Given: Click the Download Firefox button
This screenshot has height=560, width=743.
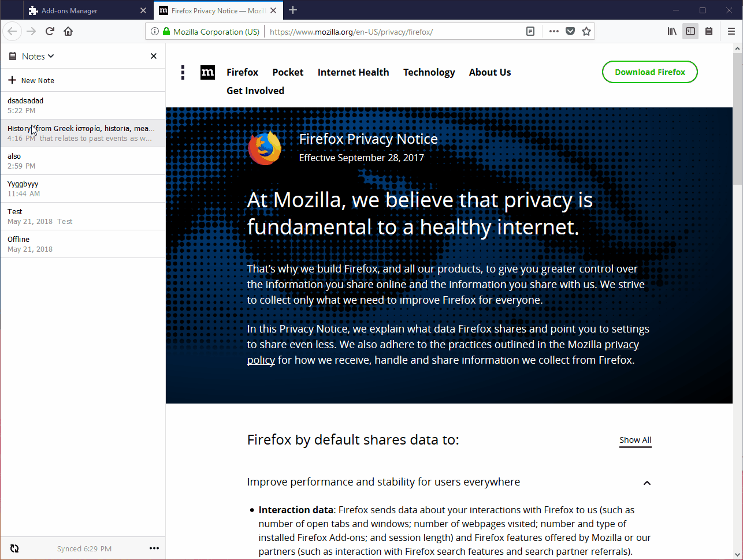Looking at the screenshot, I should click(650, 72).
